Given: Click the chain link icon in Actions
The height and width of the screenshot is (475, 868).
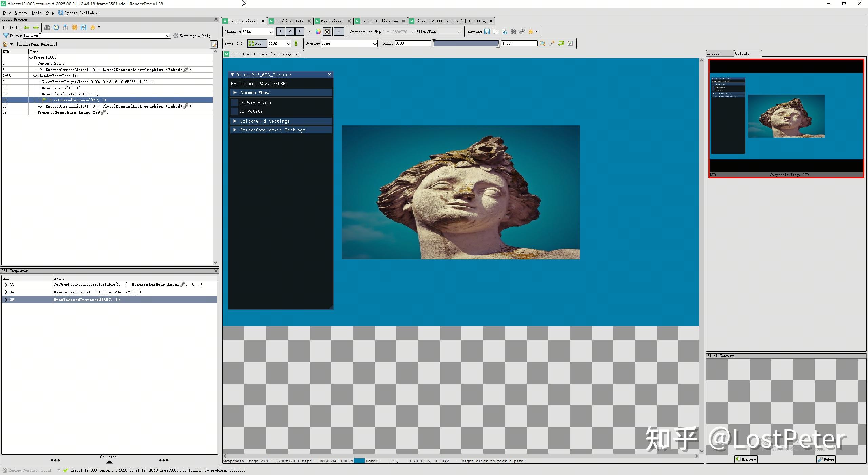Looking at the screenshot, I should pos(522,32).
